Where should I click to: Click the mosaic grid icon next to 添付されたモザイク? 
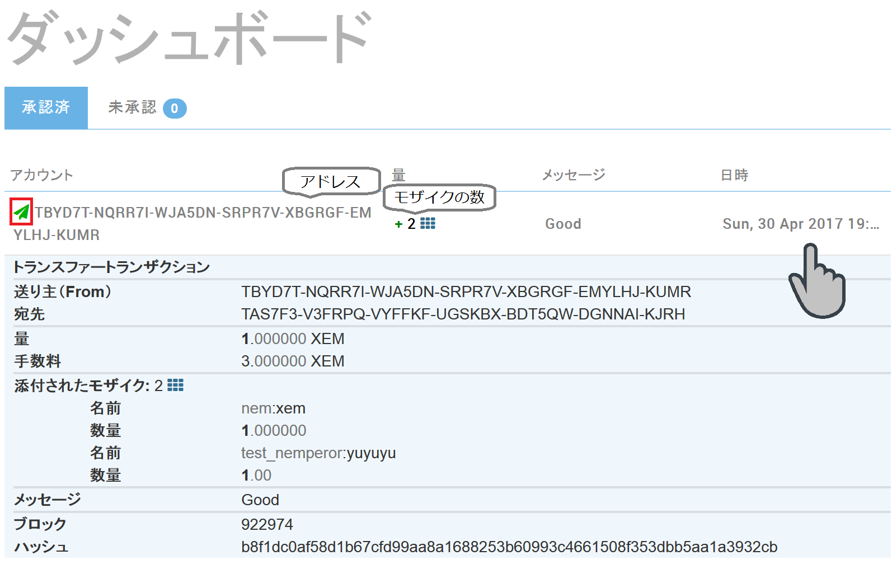pos(175,385)
